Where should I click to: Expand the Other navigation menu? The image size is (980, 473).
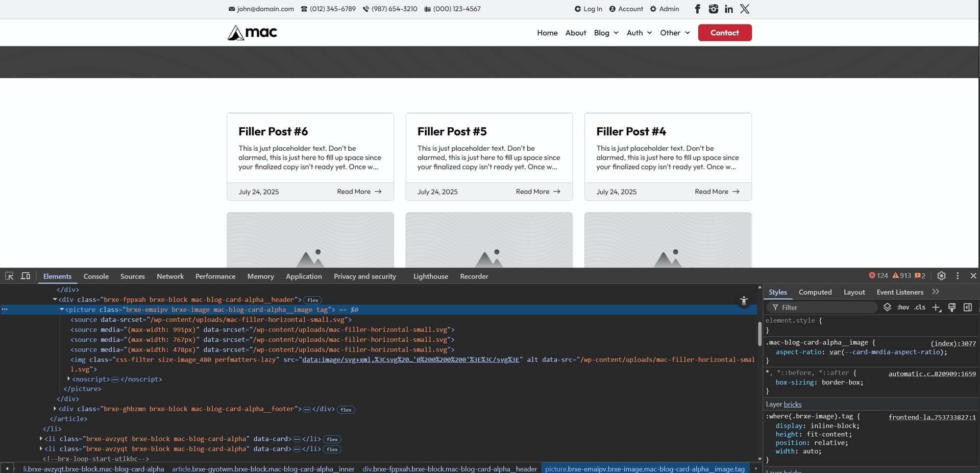pos(674,32)
